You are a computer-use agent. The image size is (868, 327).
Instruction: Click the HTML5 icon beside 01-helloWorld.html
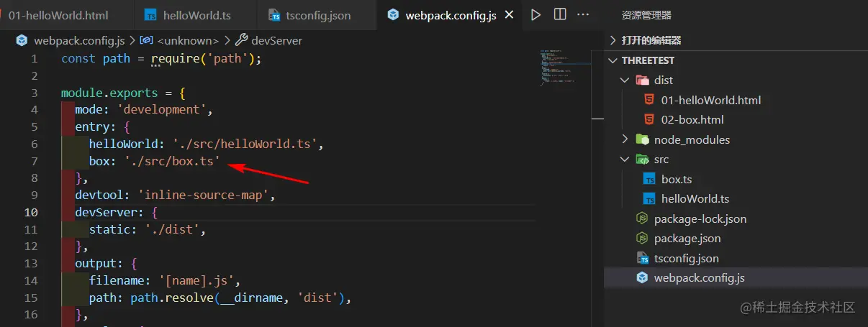click(648, 100)
